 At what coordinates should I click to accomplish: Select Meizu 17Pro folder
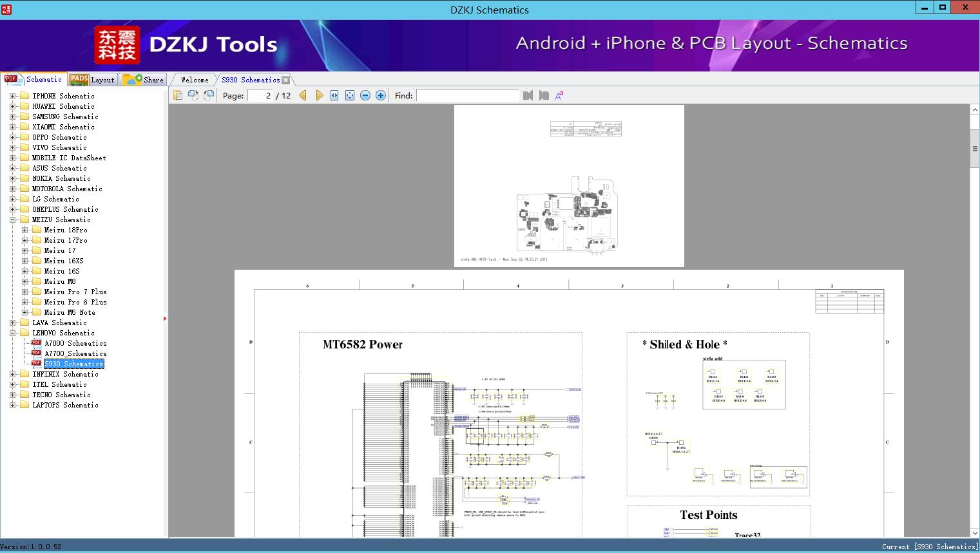pyautogui.click(x=65, y=240)
